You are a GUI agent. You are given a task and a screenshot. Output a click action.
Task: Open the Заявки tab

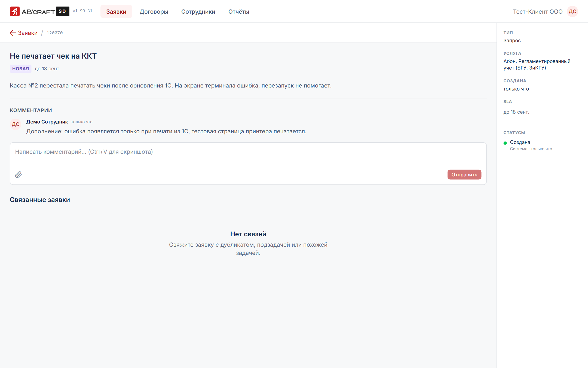[x=116, y=11]
